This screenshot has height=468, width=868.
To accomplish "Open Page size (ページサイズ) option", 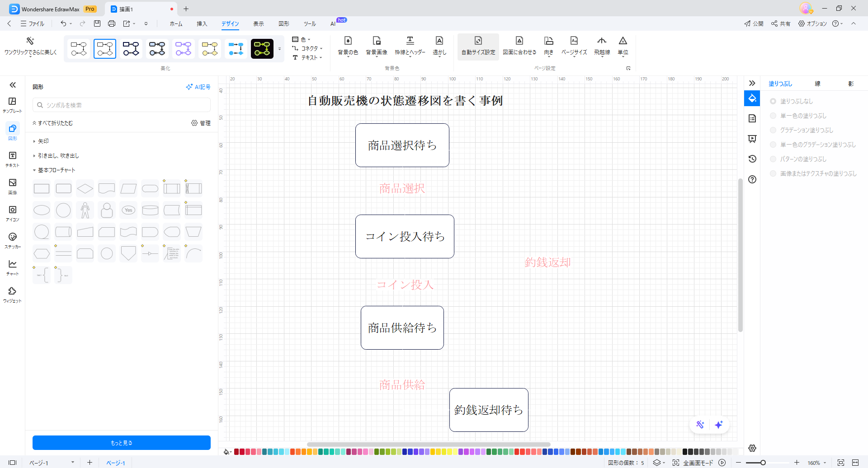I will 574,46.
